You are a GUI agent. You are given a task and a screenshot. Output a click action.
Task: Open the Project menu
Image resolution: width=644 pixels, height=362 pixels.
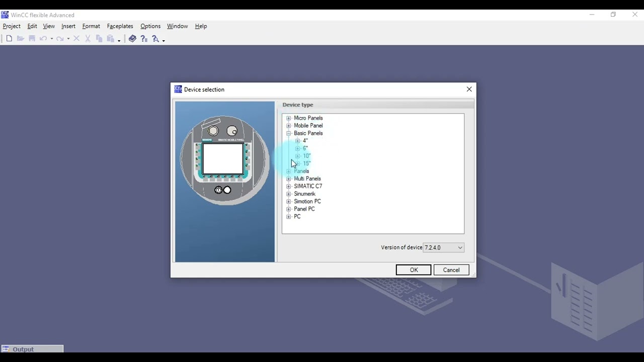(x=12, y=26)
